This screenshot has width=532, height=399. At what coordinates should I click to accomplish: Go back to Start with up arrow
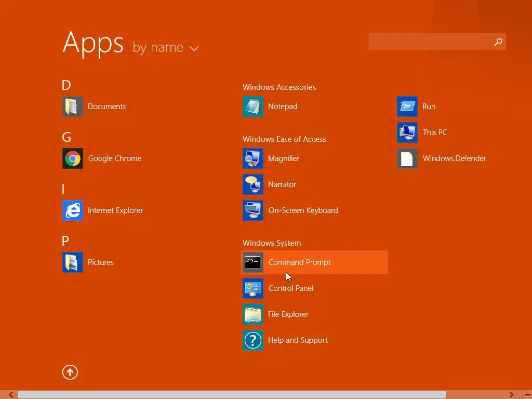(x=70, y=372)
